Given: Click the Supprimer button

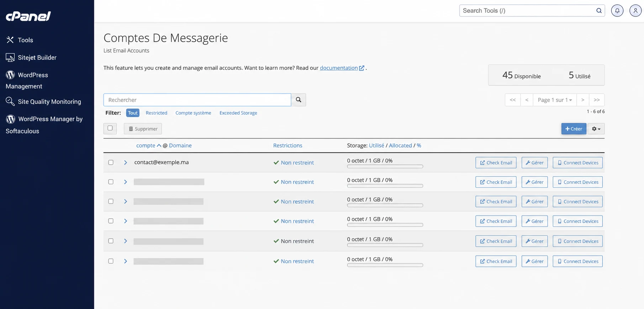Looking at the screenshot, I should click(x=143, y=129).
